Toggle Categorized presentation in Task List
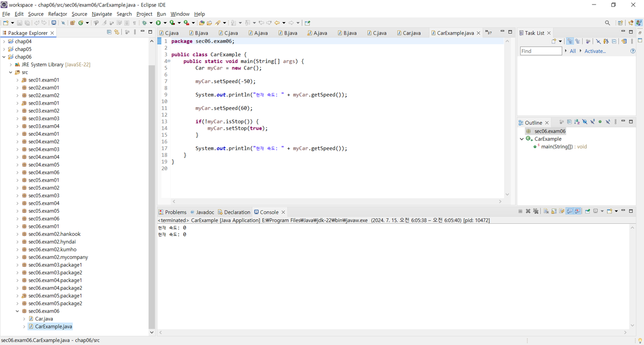This screenshot has width=644, height=345. click(570, 41)
